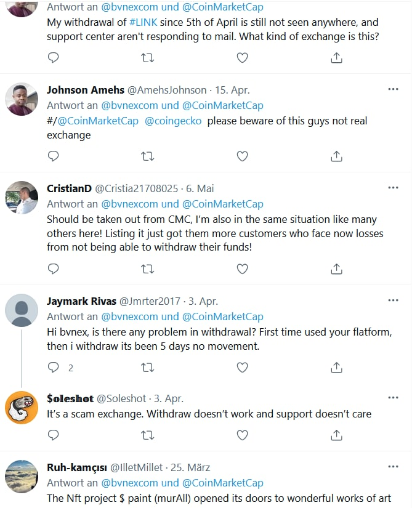
Task: Reply to $oleshot's scam exchange tweet
Action: coord(54,435)
